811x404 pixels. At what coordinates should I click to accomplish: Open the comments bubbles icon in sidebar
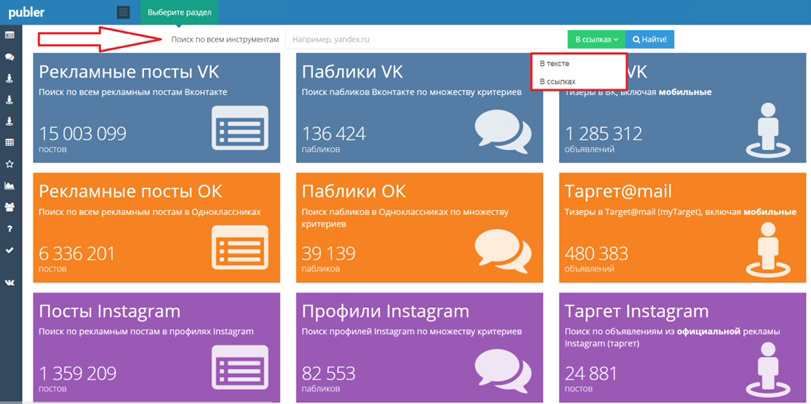click(9, 57)
